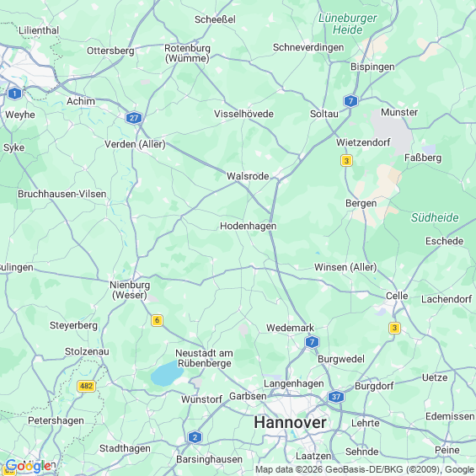Screen dimensions: 476x476
Task: Click the B3 shield south of Celle
Action: tap(394, 328)
